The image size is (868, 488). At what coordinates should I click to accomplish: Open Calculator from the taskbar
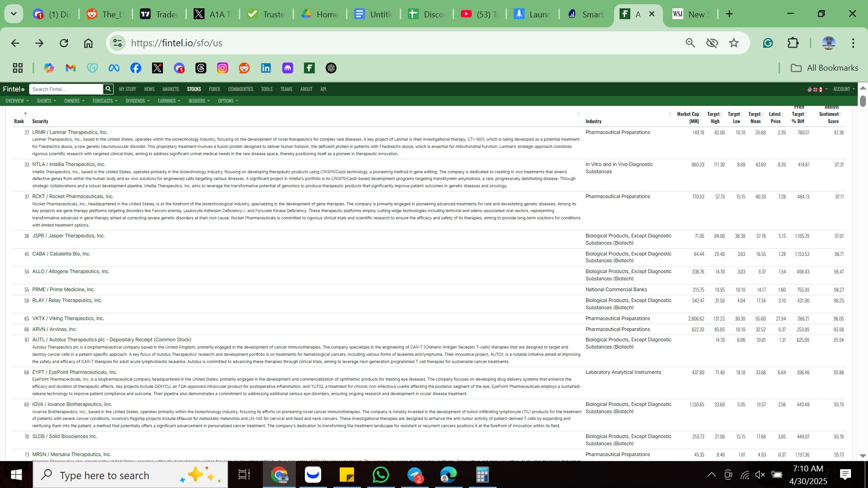[482, 475]
